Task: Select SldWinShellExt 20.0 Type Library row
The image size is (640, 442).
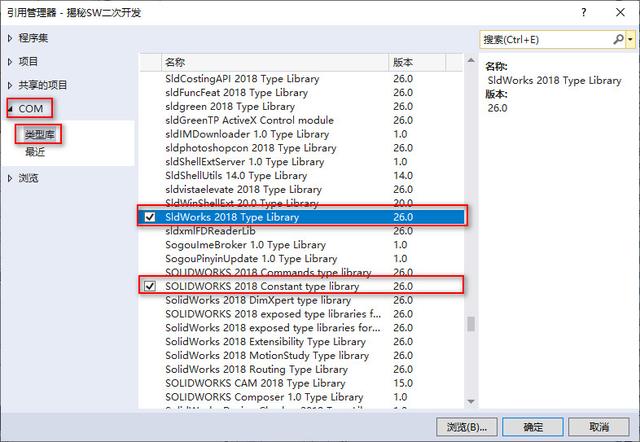Action: click(301, 203)
